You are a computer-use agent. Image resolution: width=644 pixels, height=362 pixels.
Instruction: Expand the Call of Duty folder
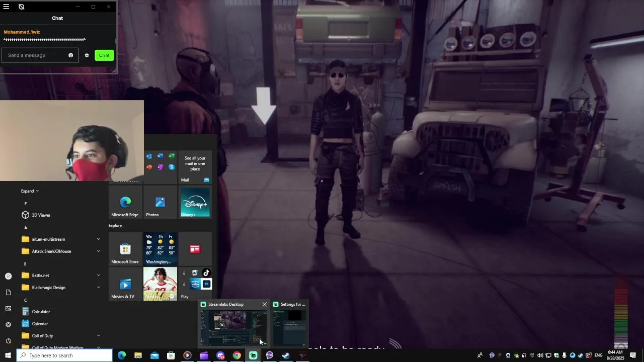pos(60,336)
